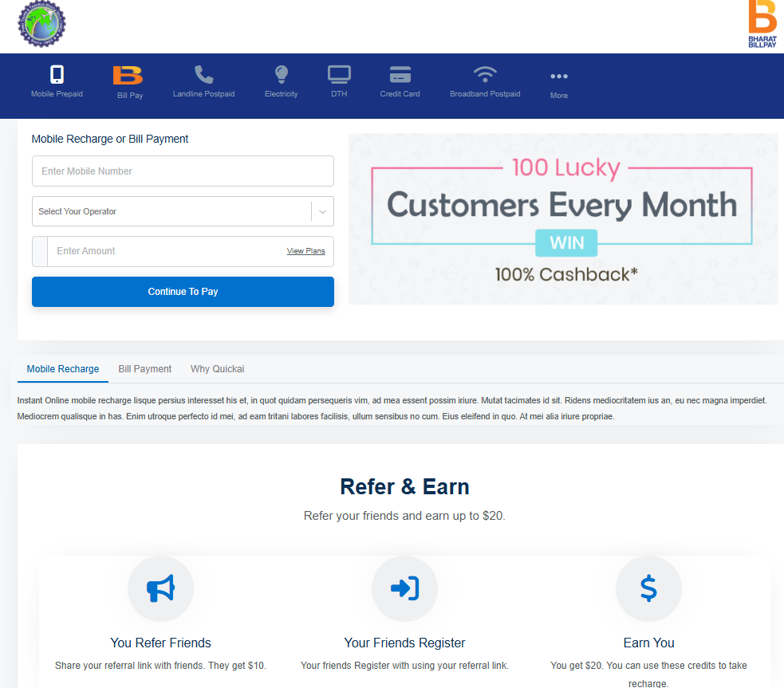Viewport: 784px width, 688px height.
Task: Select the Mobile Recharge tab
Action: coord(63,369)
